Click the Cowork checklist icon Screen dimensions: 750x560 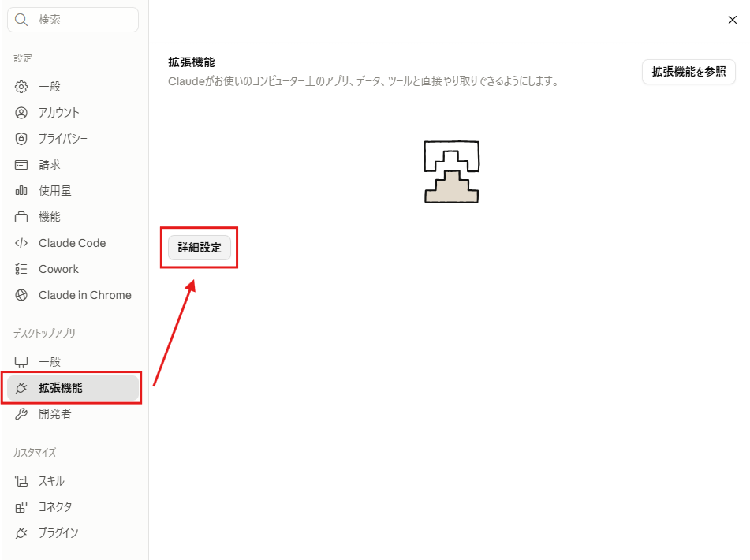[x=21, y=269]
